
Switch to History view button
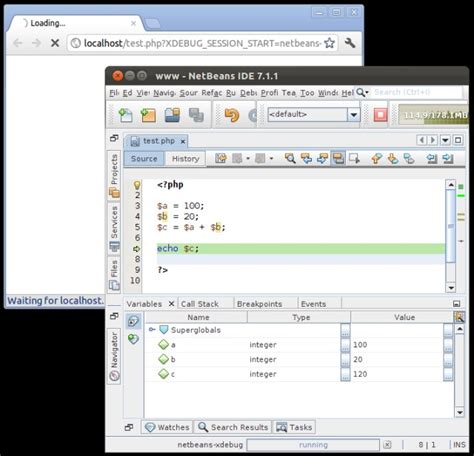point(185,159)
